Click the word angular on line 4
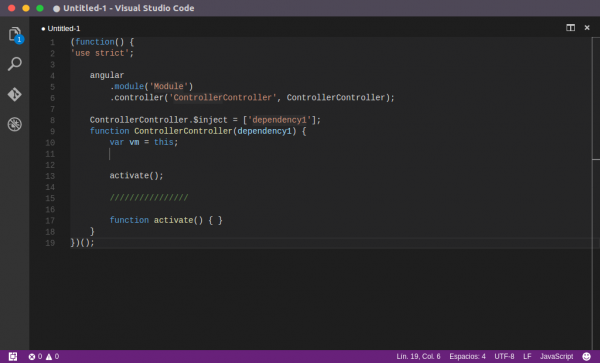 tap(107, 75)
